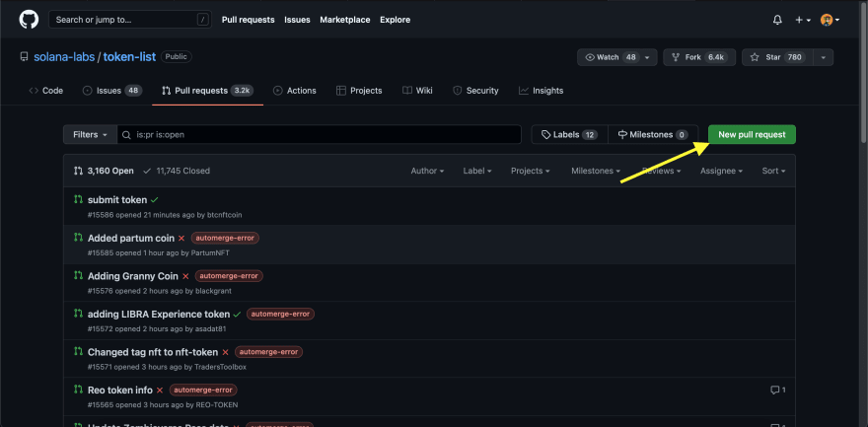The width and height of the screenshot is (868, 427).
Task: Show the 3,160 Open pull requests
Action: click(104, 171)
